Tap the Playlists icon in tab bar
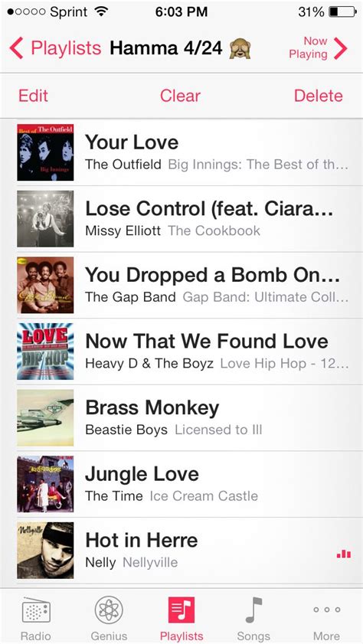The width and height of the screenshot is (363, 644). pyautogui.click(x=181, y=610)
